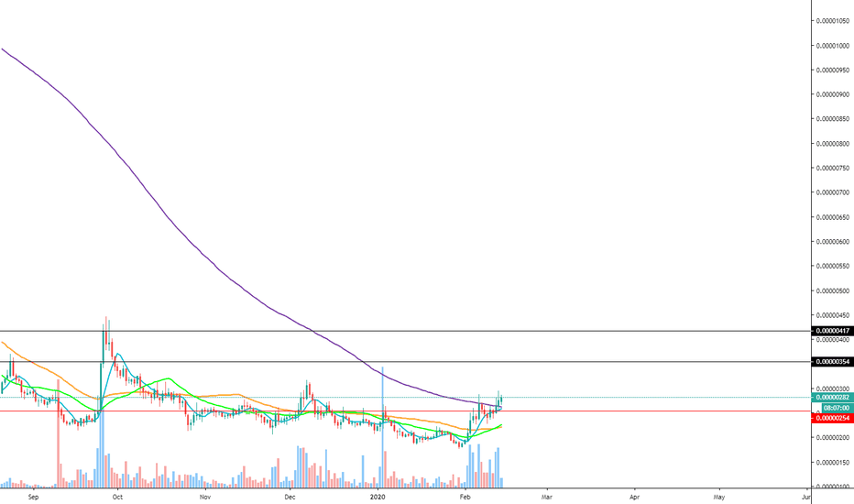Click the 0.00000300 price axis label

click(832, 389)
